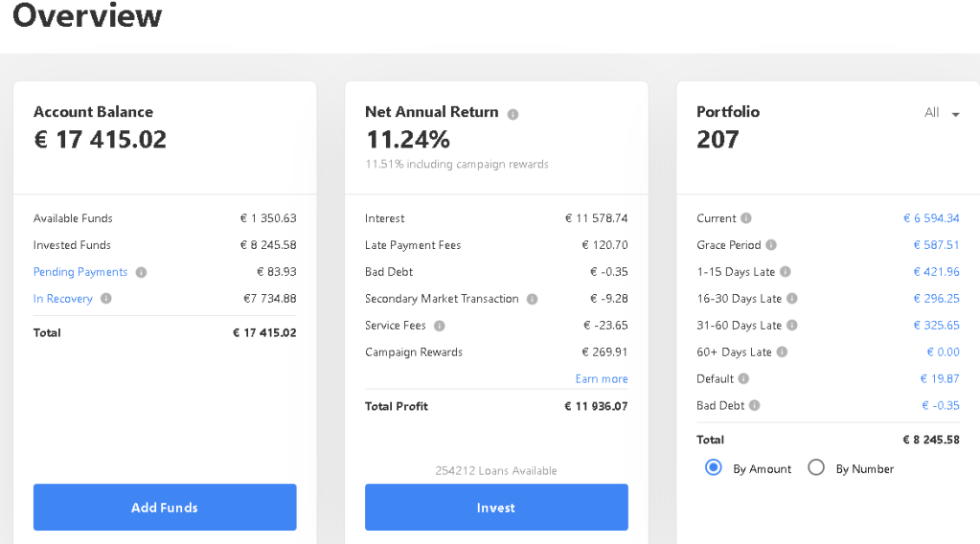Click info icon beside portfolio Bad Debt

(755, 406)
